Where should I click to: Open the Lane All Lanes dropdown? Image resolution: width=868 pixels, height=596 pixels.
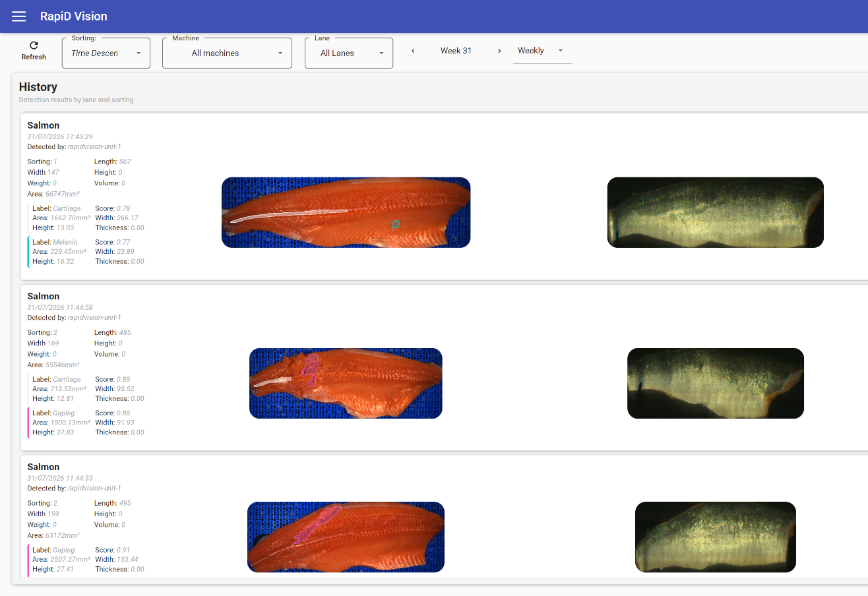click(x=349, y=53)
